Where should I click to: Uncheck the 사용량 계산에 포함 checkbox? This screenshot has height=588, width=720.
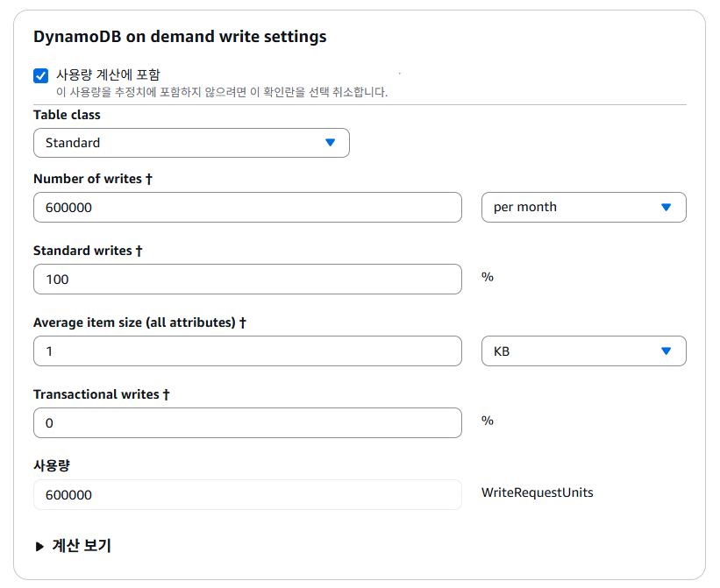click(x=40, y=75)
